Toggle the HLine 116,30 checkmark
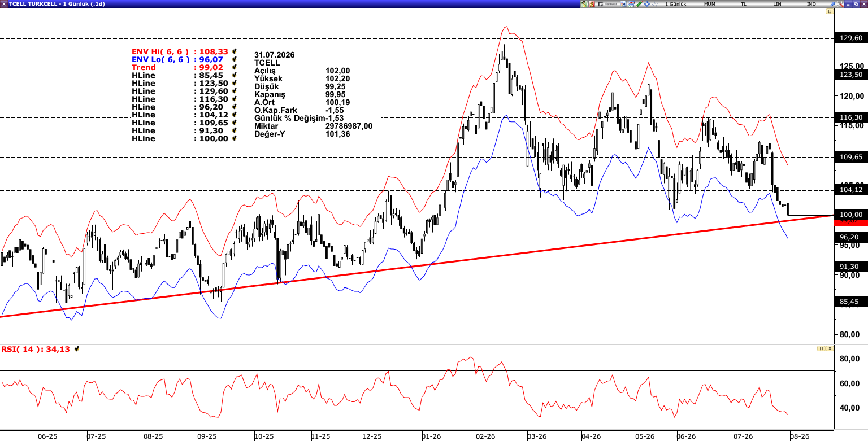The image size is (868, 441). tap(234, 99)
